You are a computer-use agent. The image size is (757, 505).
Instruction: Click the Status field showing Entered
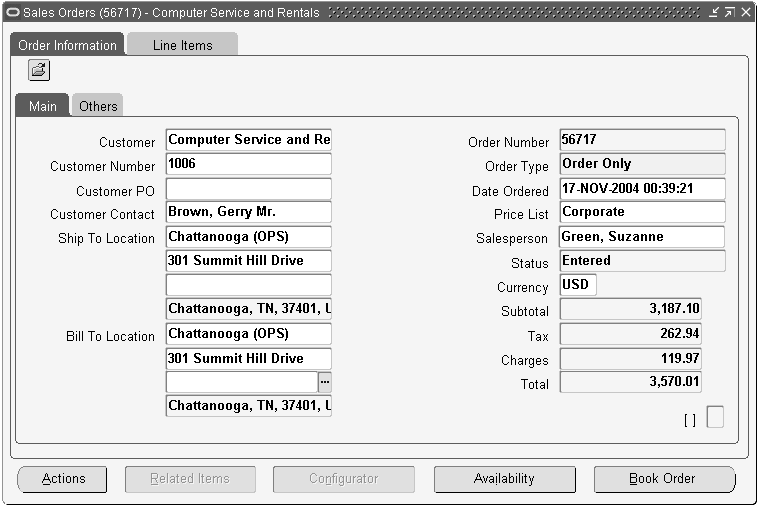point(643,261)
